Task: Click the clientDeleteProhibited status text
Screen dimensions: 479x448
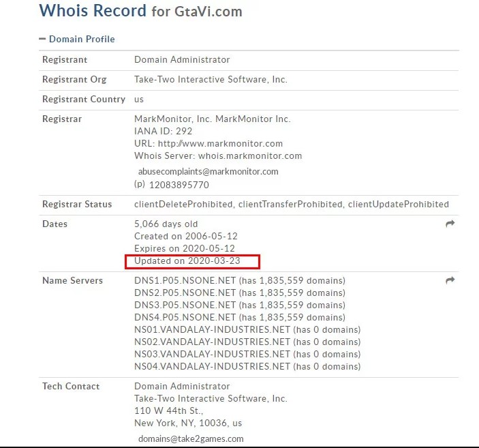Action: tap(183, 205)
